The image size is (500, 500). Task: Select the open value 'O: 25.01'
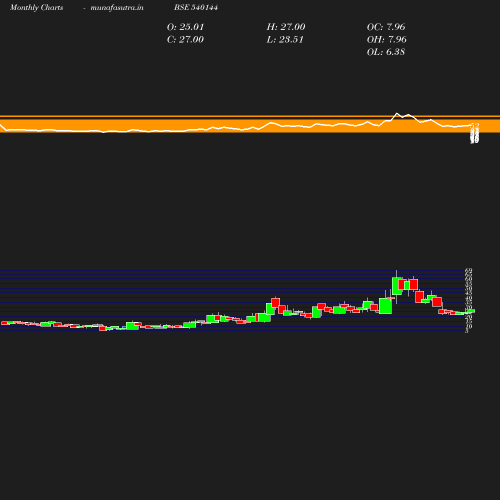(185, 27)
